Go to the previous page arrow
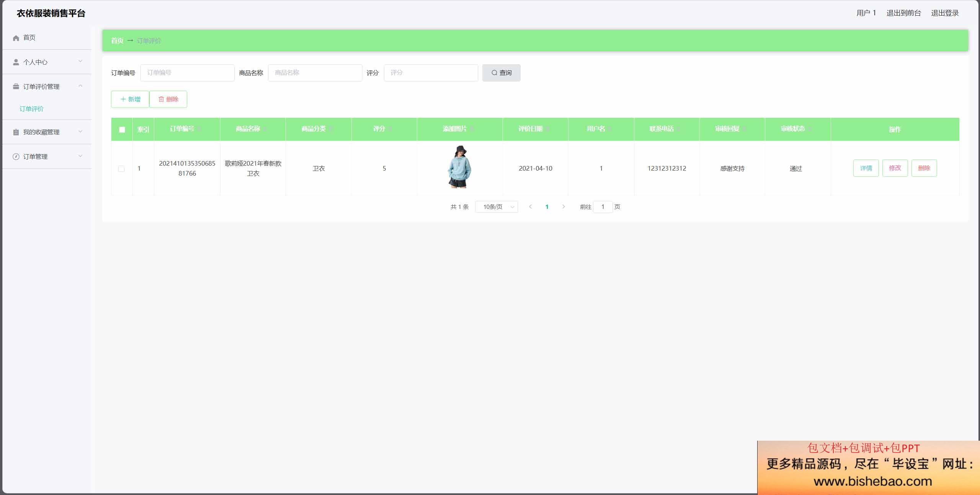980x495 pixels. (530, 207)
